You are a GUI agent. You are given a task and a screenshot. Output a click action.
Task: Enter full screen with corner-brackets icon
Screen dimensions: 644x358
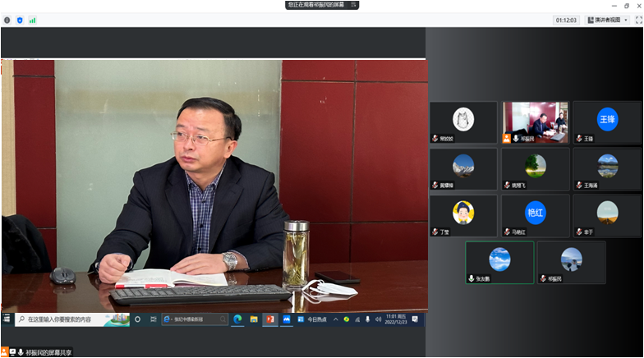(639, 20)
